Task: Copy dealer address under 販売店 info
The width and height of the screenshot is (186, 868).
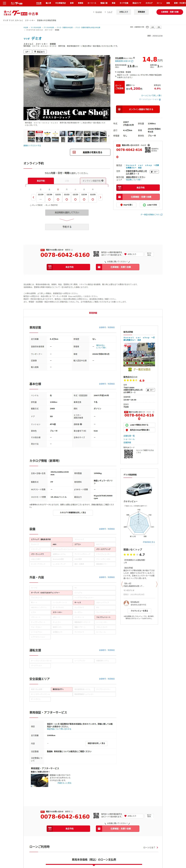Action: click(154, 172)
